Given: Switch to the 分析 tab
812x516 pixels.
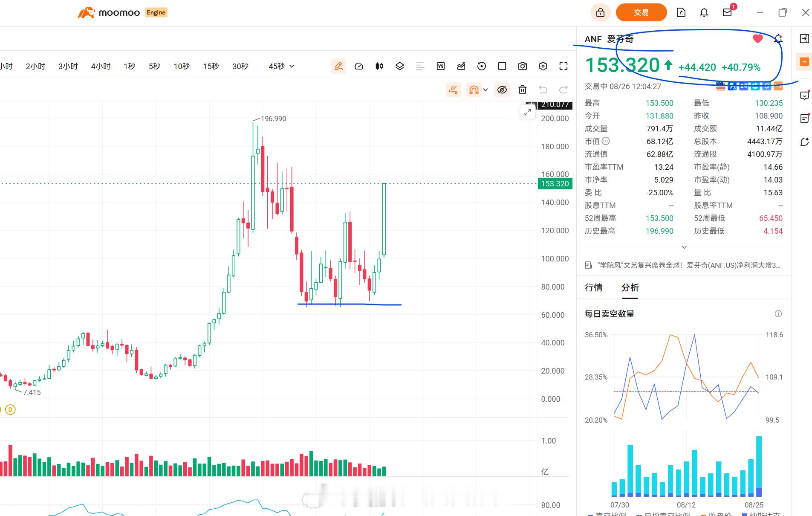Looking at the screenshot, I should [x=630, y=287].
